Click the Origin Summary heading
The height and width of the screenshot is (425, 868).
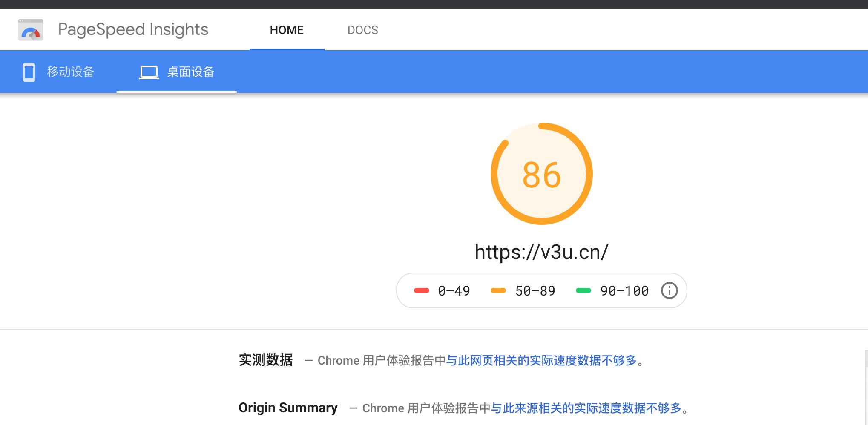[288, 407]
